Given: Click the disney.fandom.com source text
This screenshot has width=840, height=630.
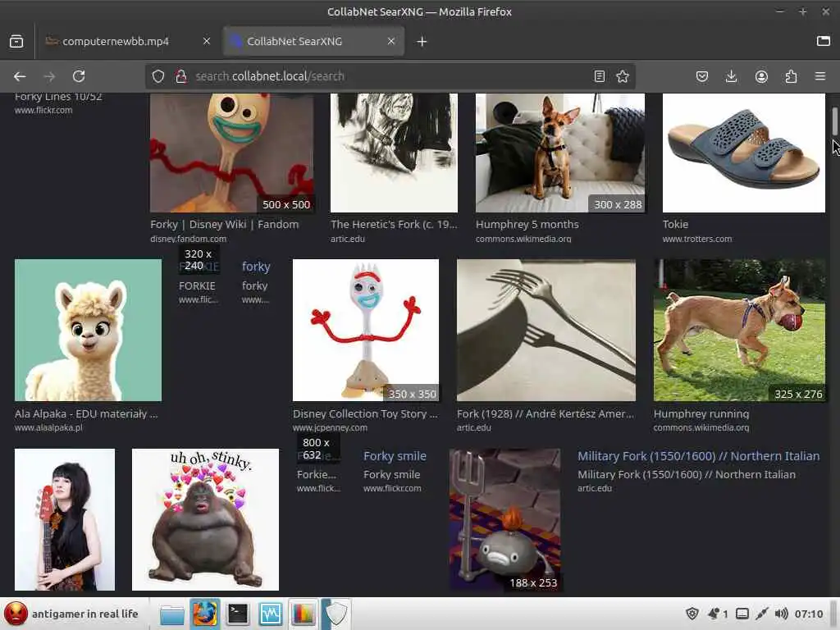Looking at the screenshot, I should click(188, 239).
